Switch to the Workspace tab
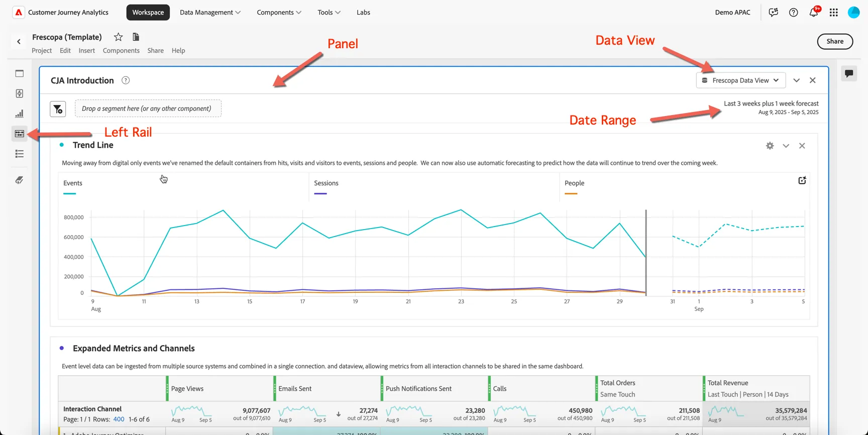 coord(148,13)
